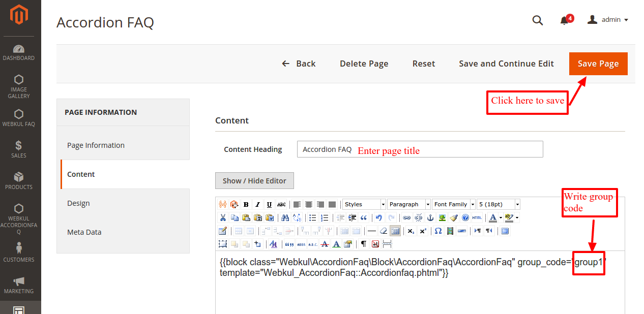The image size is (644, 314).
Task: Apply underline formatting in editor
Action: click(269, 204)
